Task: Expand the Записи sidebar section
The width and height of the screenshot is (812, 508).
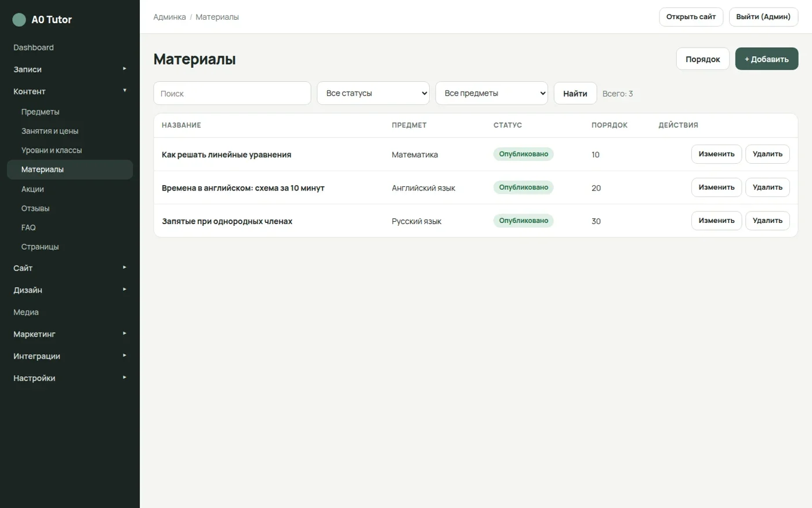Action: coord(70,69)
